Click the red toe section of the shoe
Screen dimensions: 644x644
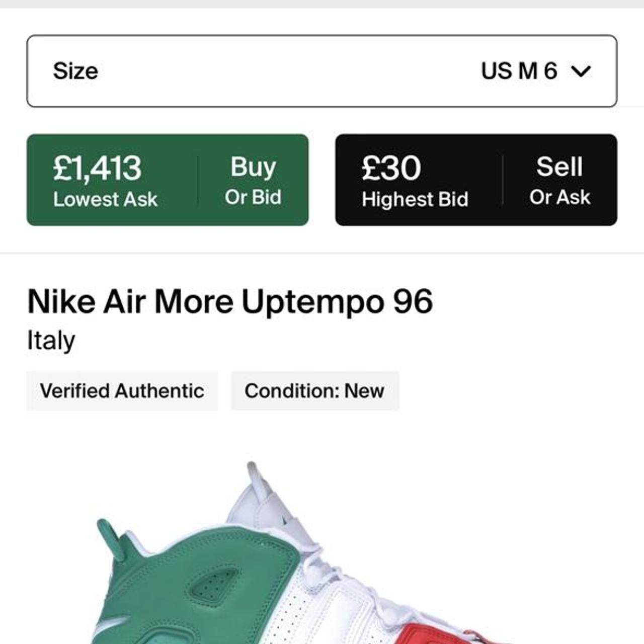[433, 635]
